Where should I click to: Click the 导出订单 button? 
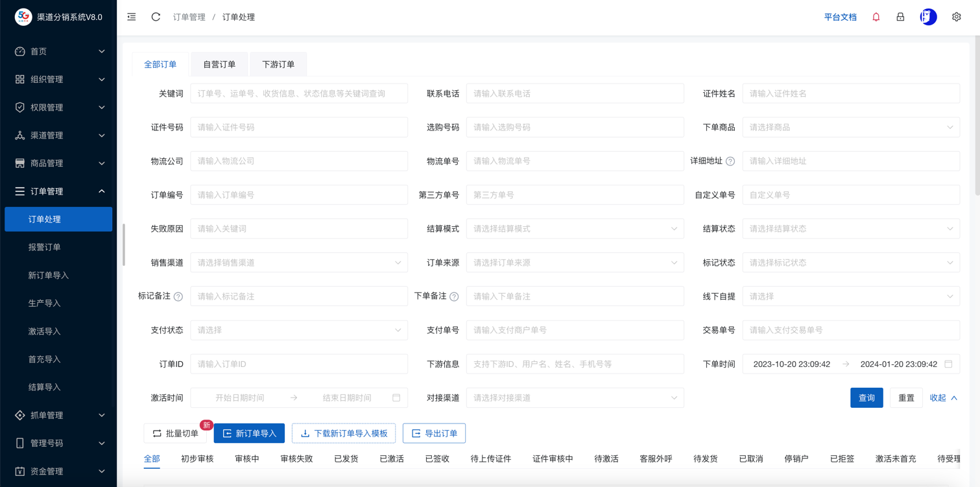pos(434,433)
